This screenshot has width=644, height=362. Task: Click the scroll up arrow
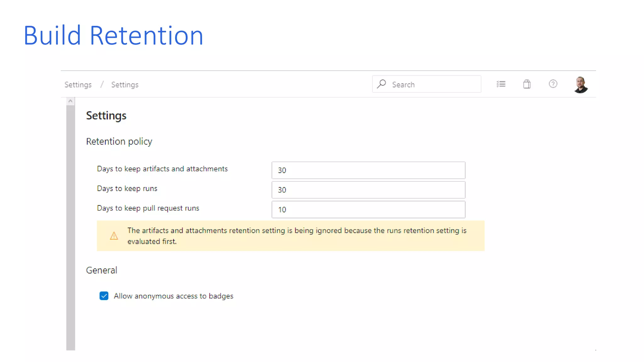[x=70, y=101]
